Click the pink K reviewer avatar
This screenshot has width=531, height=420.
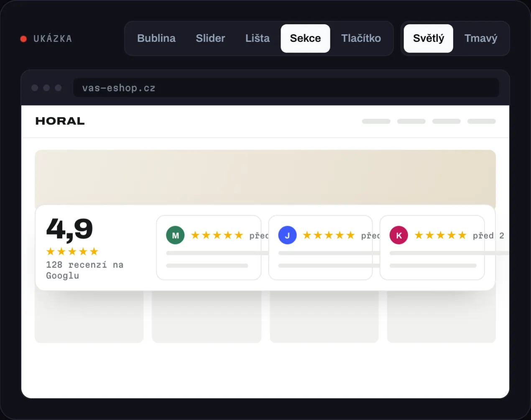click(x=398, y=235)
